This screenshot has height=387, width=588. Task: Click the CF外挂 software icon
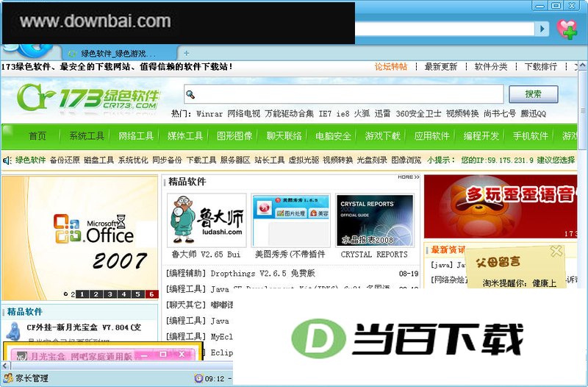pos(13,330)
